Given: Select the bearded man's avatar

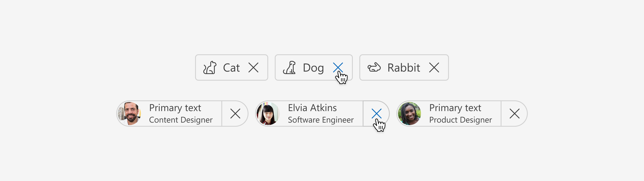Looking at the screenshot, I should 130,114.
